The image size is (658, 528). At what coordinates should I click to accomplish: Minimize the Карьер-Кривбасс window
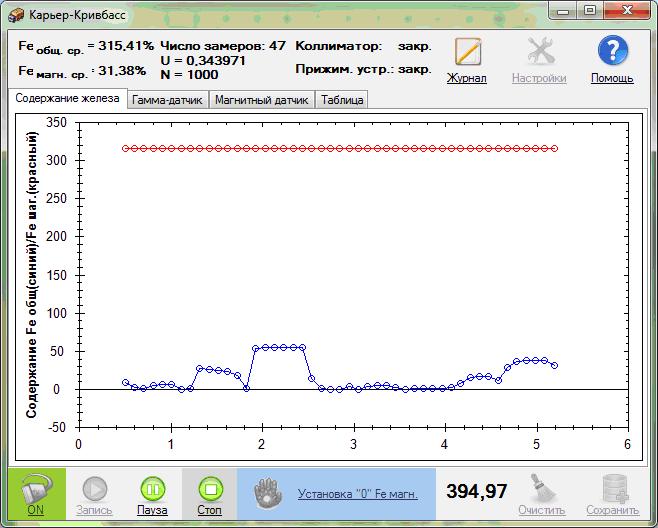point(563,11)
